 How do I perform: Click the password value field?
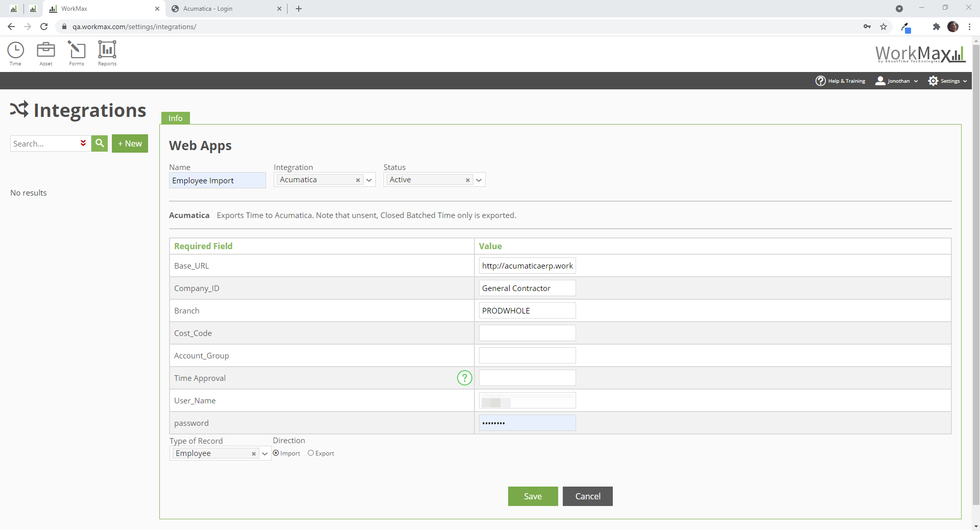(x=527, y=423)
